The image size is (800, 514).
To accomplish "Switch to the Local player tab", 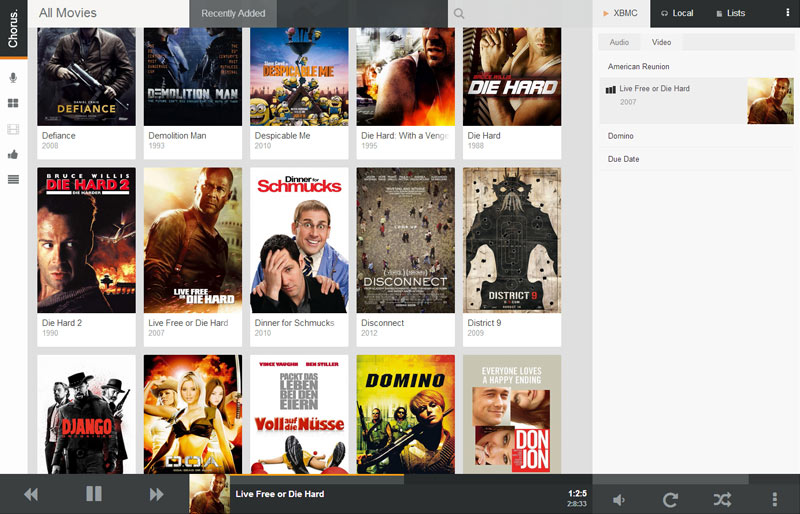I will tap(678, 13).
